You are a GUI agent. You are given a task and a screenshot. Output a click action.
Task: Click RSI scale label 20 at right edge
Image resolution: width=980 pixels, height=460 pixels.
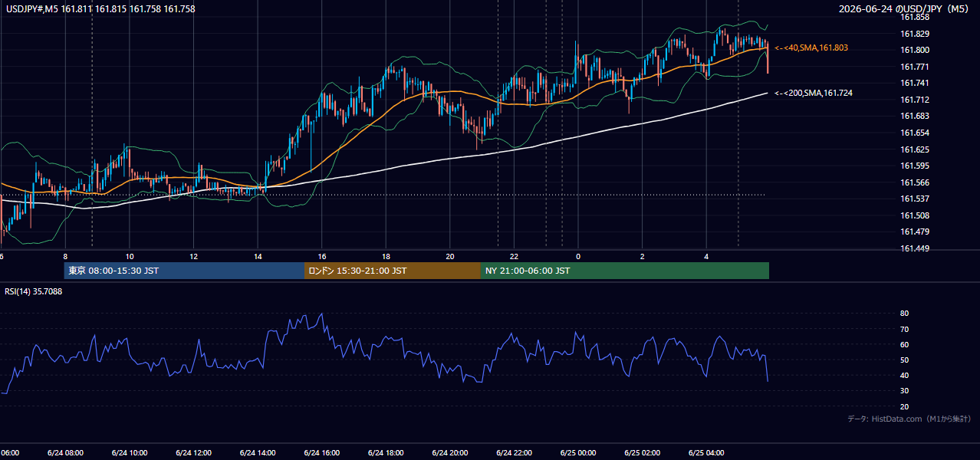[904, 406]
